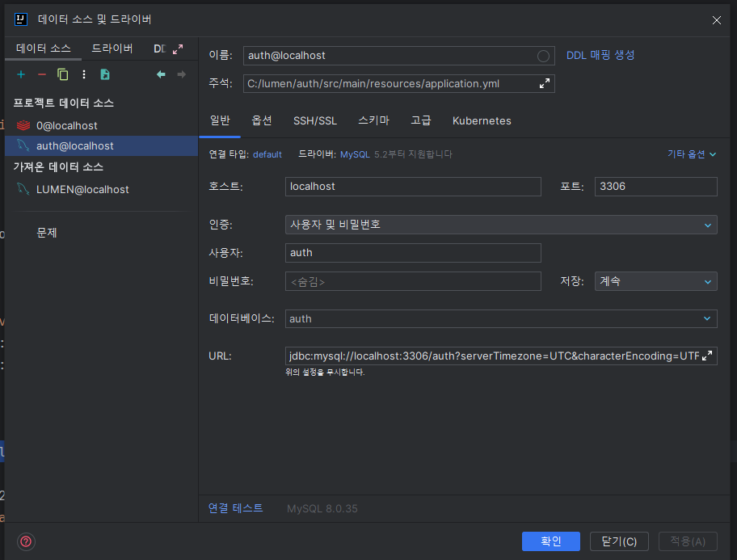This screenshot has height=560, width=737.
Task: Focus the 포트 3306 field
Action: [x=655, y=187]
